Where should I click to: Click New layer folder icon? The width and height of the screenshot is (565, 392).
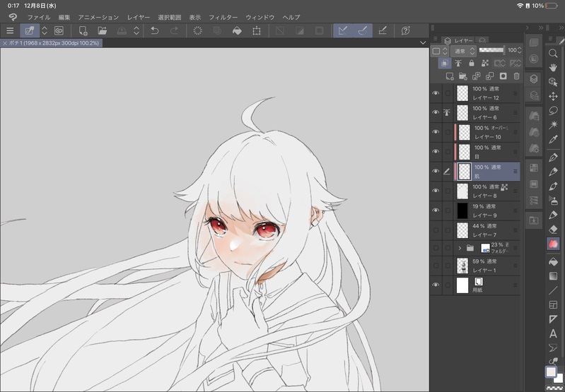(x=462, y=76)
